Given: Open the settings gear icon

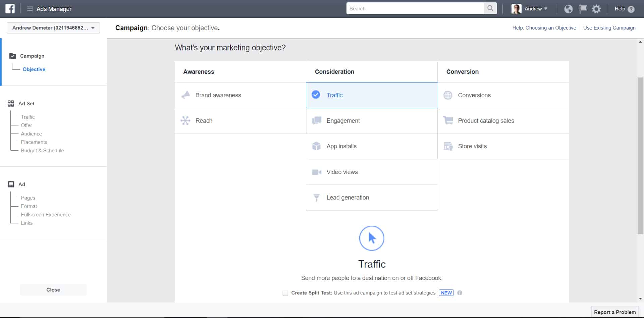Looking at the screenshot, I should coord(596,9).
